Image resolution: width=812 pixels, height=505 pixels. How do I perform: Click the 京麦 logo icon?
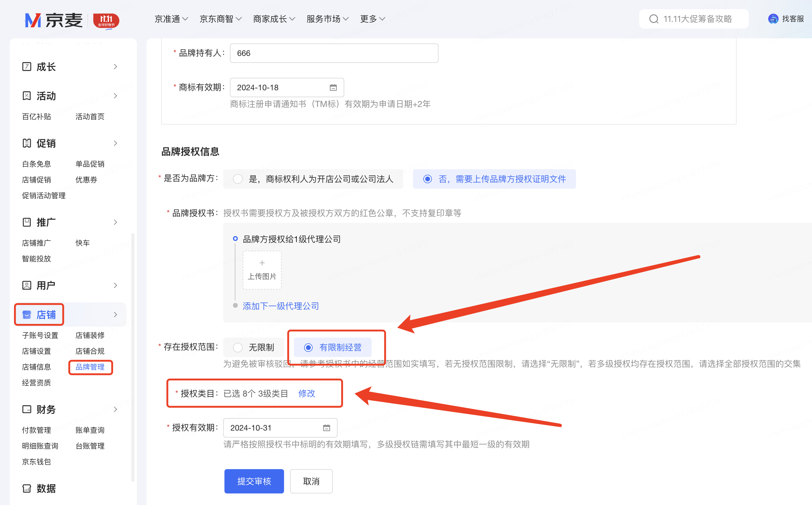point(33,20)
